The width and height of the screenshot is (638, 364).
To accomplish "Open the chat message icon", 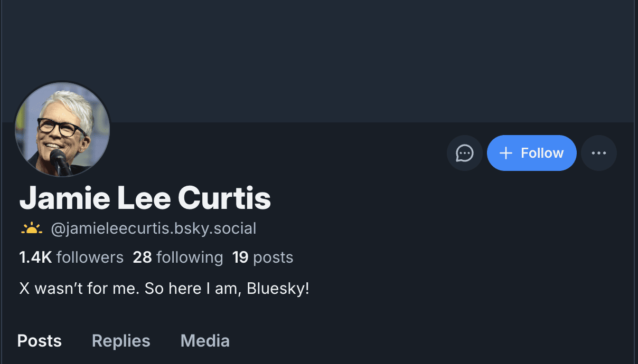I will [465, 153].
